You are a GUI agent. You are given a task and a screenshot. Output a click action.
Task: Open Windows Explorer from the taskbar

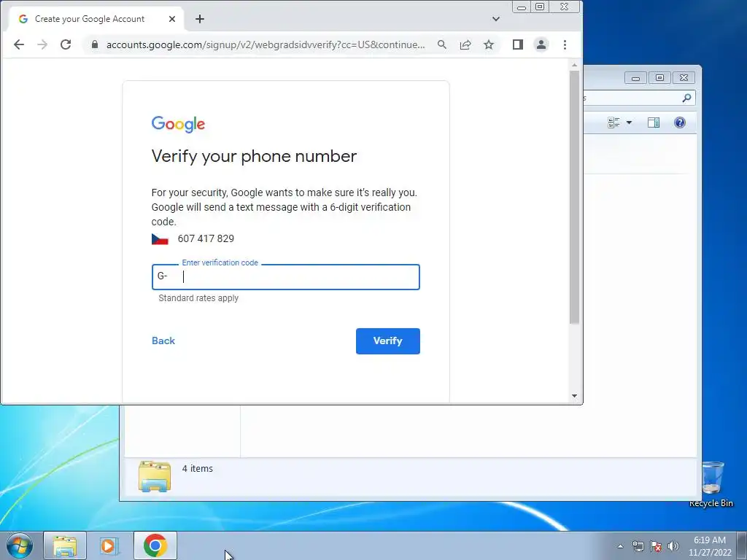click(65, 545)
